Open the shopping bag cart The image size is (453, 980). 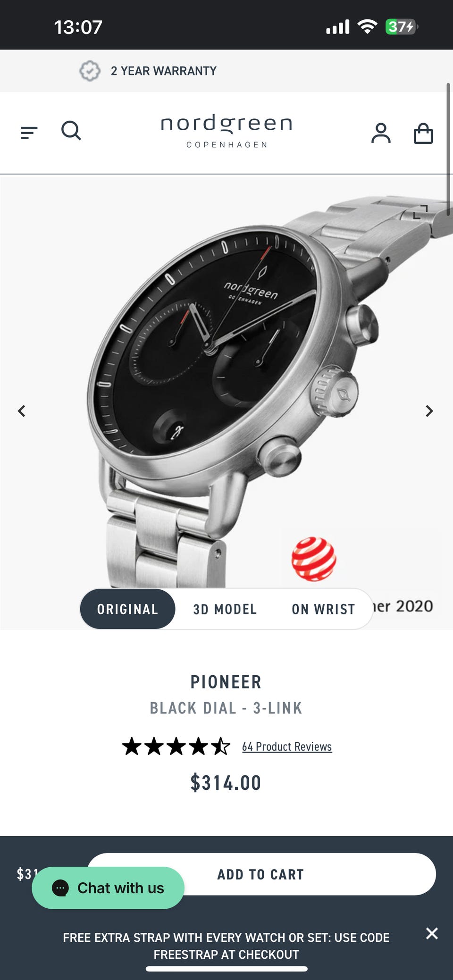point(423,133)
